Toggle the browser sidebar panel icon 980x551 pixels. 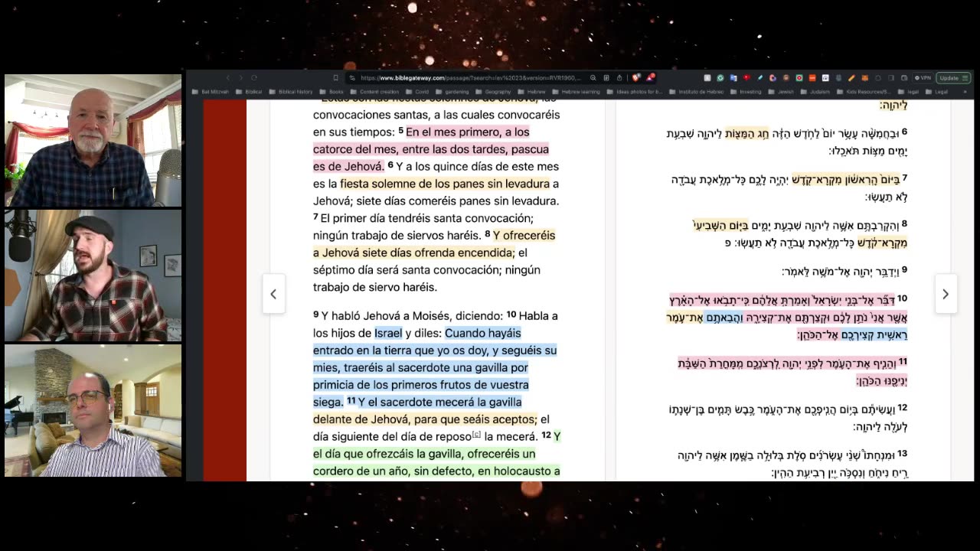890,78
